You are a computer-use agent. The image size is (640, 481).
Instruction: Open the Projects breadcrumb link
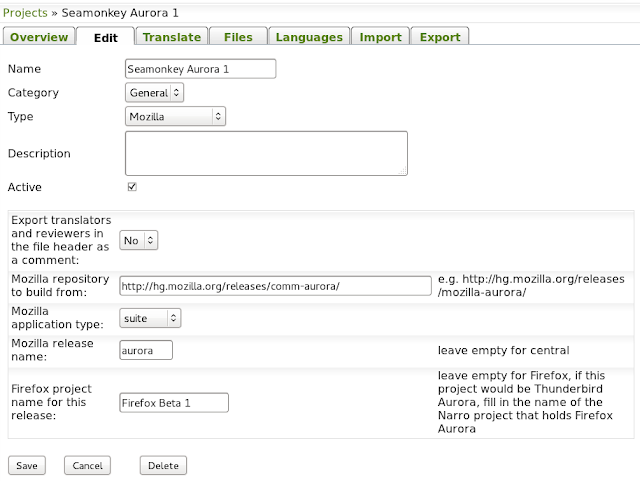click(25, 13)
